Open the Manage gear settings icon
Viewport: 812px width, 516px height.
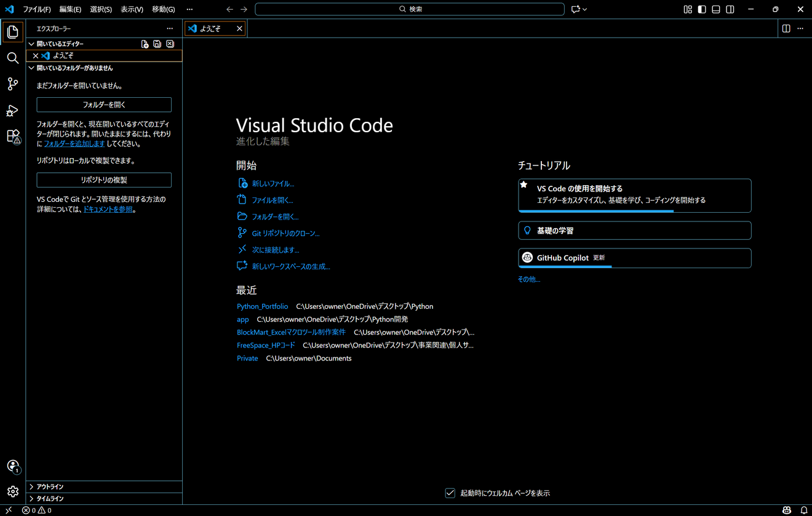(x=12, y=491)
